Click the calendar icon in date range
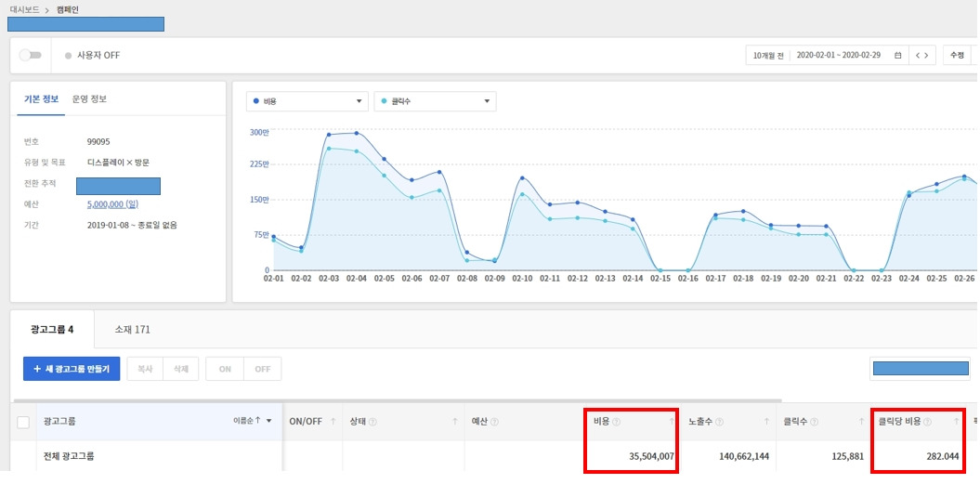 click(898, 55)
